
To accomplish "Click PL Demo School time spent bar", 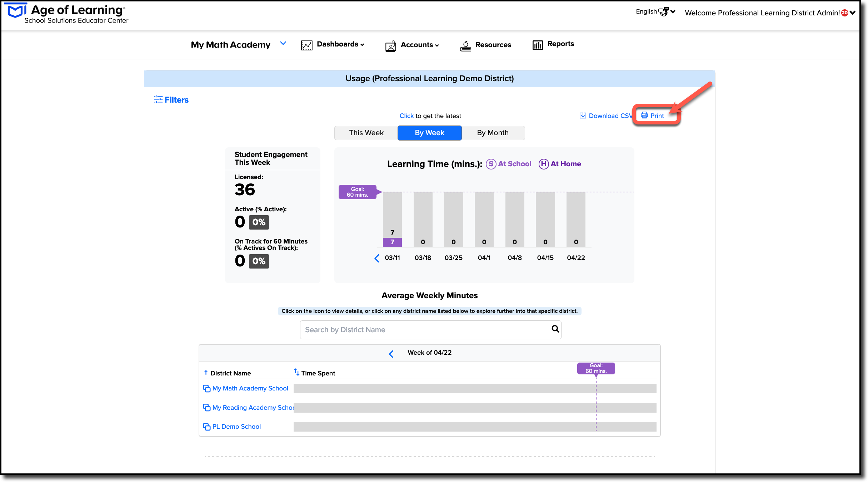I will click(475, 427).
